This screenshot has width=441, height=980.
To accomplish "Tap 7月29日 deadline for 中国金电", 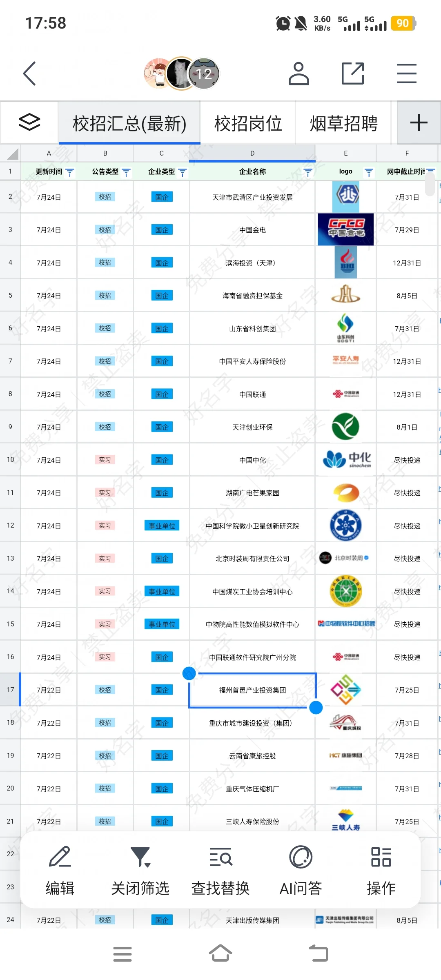I will (x=407, y=230).
